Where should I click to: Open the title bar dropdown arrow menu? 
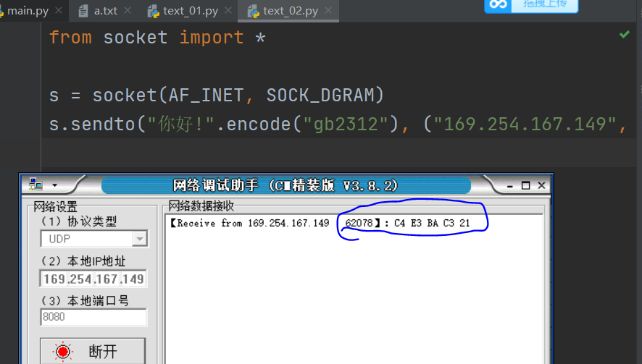coord(55,185)
